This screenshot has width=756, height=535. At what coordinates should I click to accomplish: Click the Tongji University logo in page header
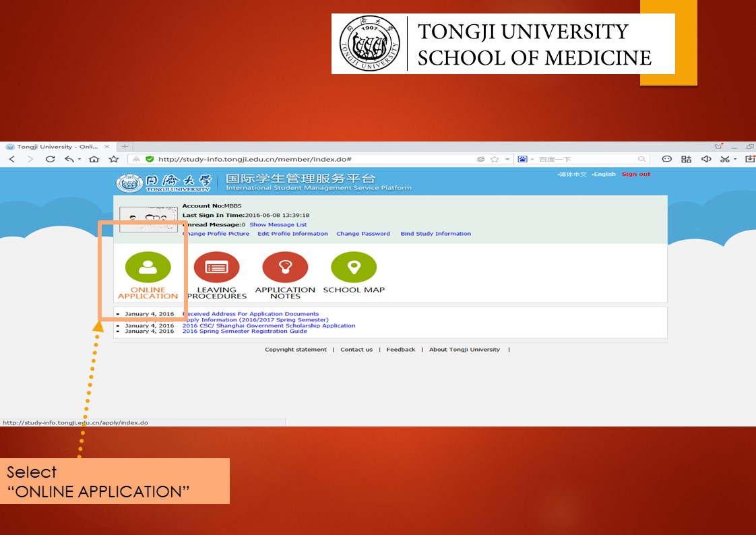[164, 183]
